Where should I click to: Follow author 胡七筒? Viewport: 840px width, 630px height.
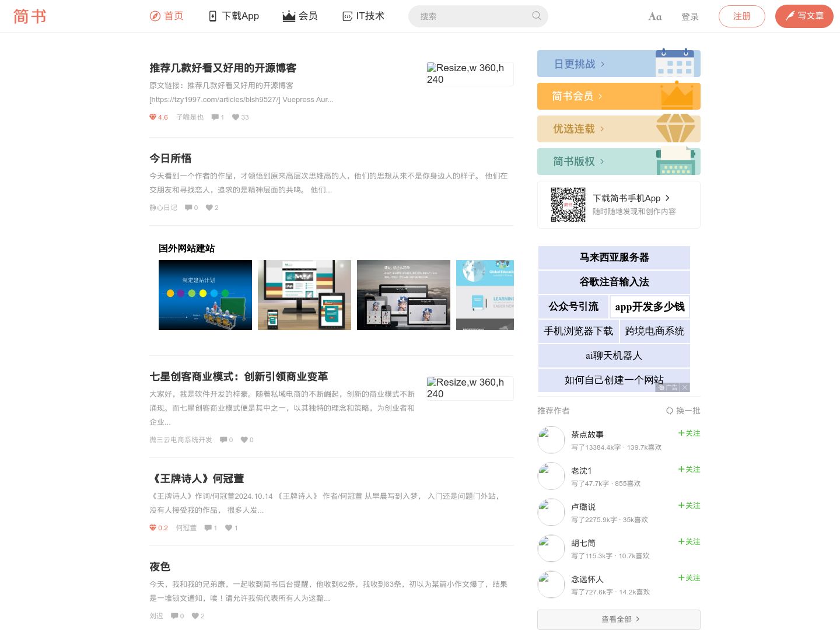[689, 542]
